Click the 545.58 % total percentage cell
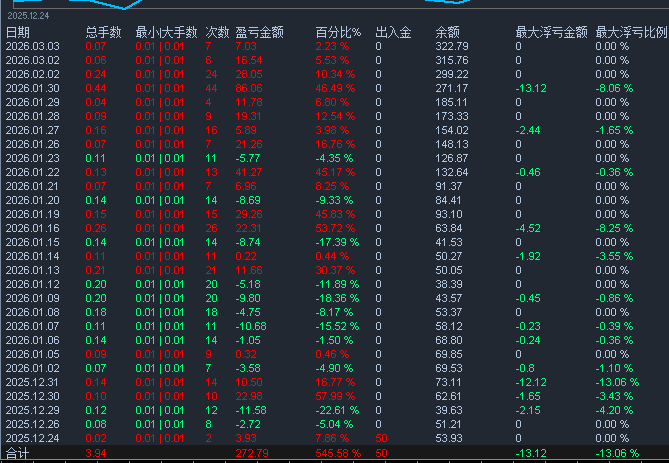 pos(337,454)
